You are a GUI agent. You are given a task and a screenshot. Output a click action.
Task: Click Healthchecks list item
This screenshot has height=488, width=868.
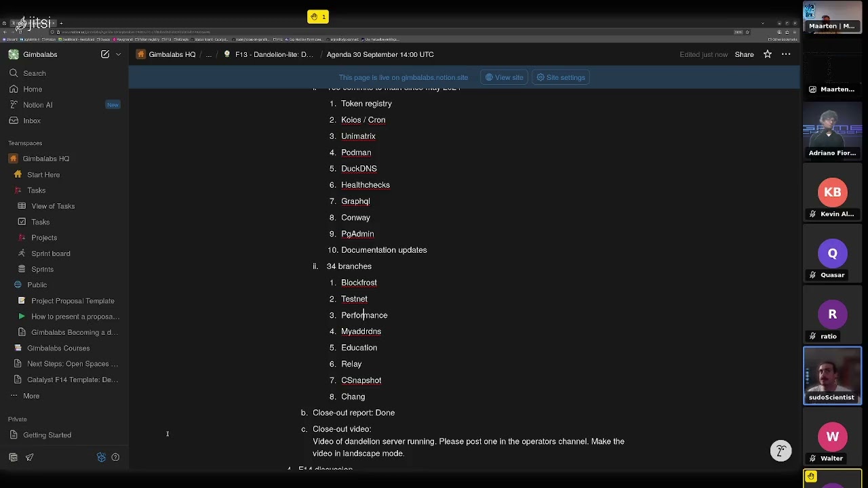[365, 185]
